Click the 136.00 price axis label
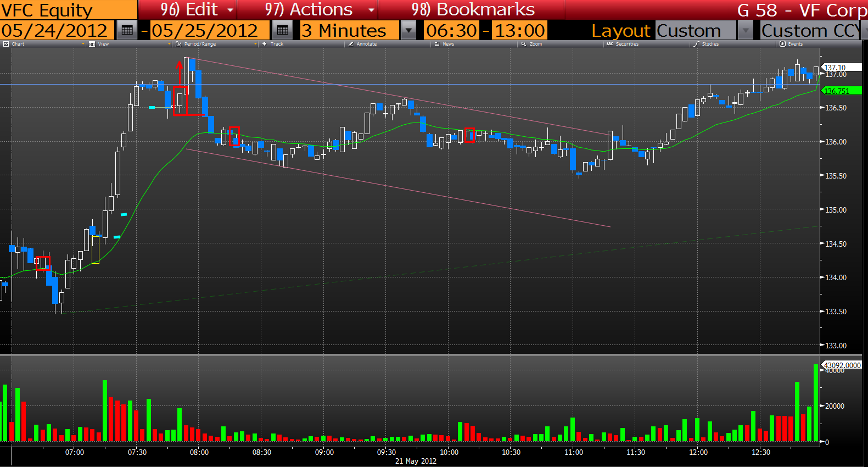This screenshot has width=868, height=467. 836,142
